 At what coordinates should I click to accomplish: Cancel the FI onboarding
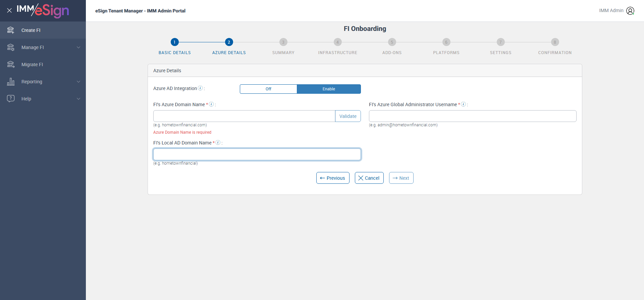click(369, 178)
